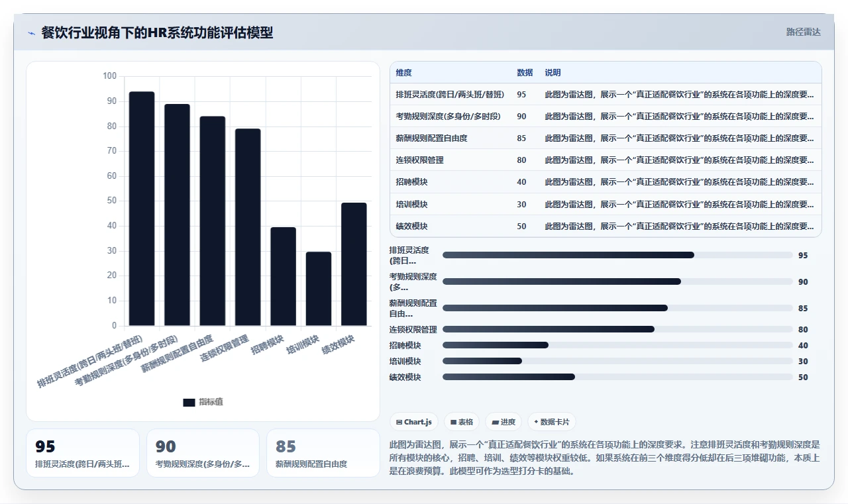This screenshot has width=848, height=504.
Task: Click the description paragraph below the tags
Action: pyautogui.click(x=605, y=458)
